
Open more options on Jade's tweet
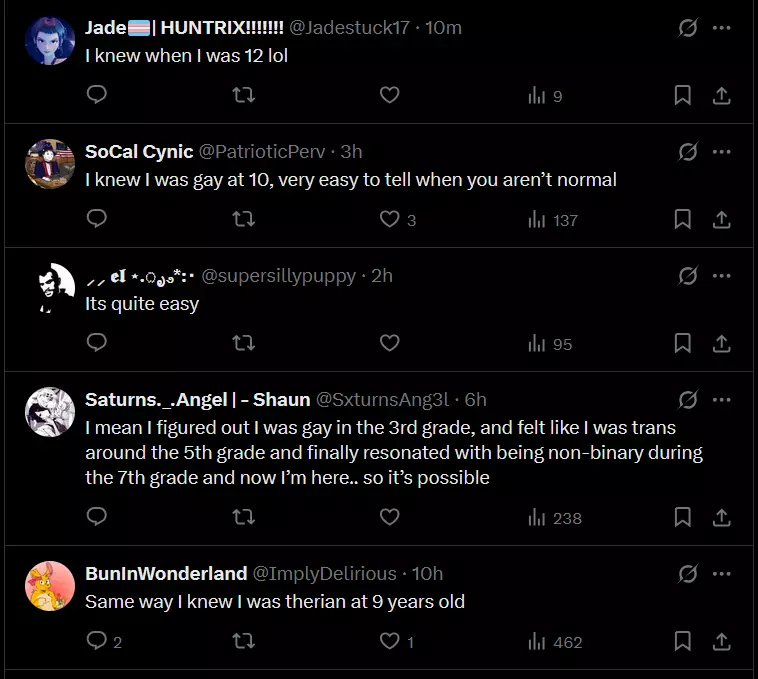[721, 28]
